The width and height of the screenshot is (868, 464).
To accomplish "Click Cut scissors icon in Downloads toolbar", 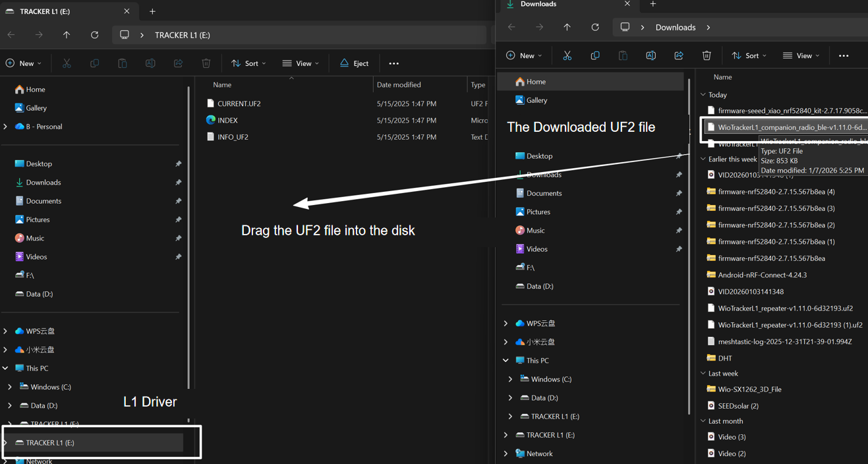I will (567, 56).
